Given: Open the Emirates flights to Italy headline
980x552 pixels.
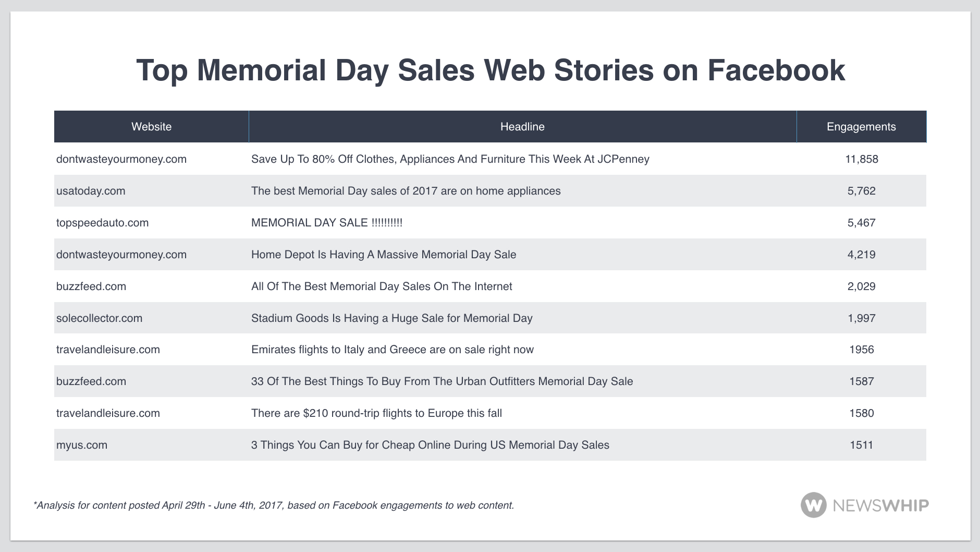Looking at the screenshot, I should (x=392, y=350).
